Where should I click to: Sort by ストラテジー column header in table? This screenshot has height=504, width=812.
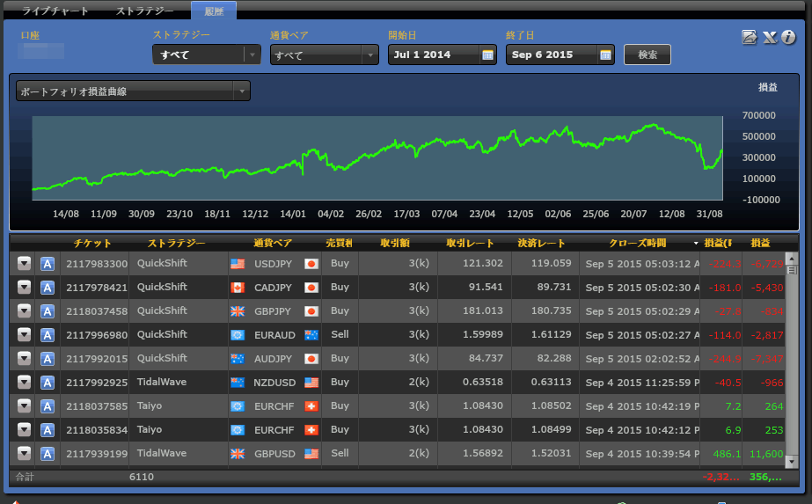tap(176, 243)
